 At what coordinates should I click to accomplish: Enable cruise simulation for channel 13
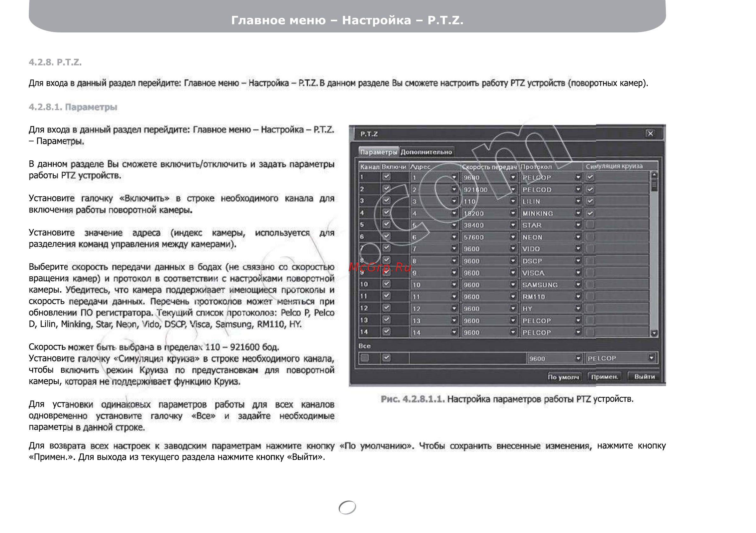coord(590,320)
